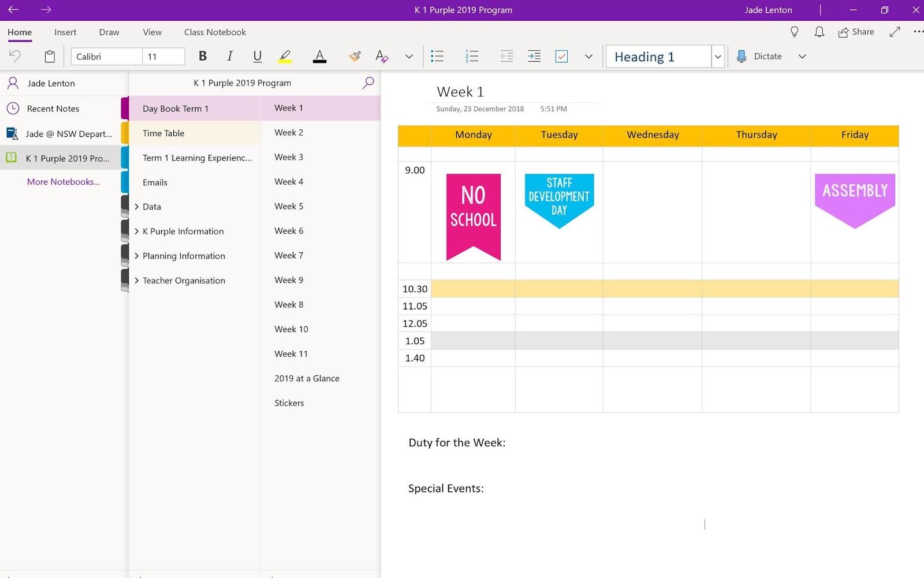Expand the Planning Information section group

coord(136,256)
